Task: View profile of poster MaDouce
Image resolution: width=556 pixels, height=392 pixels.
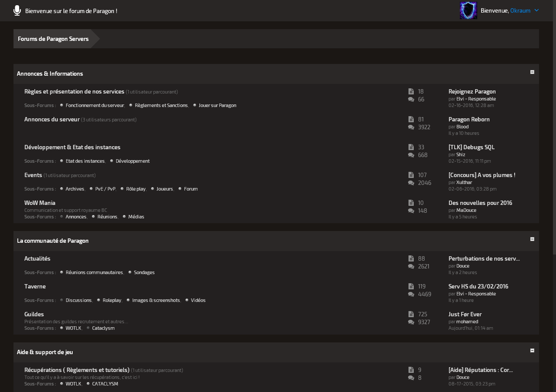Action: (x=466, y=210)
